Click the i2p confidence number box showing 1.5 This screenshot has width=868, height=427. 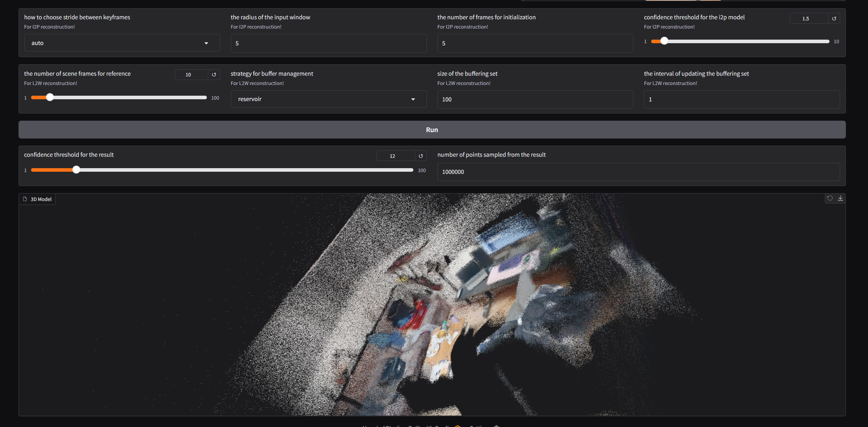809,19
